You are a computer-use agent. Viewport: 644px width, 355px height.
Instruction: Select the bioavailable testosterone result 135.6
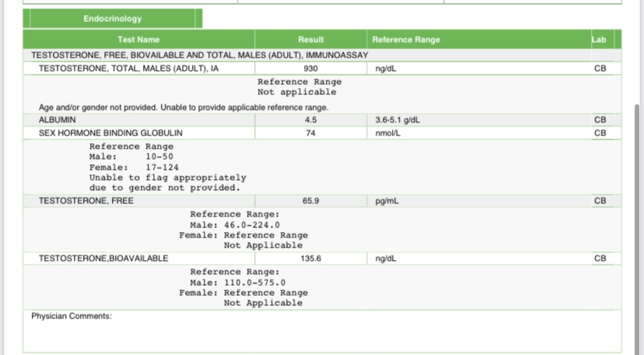pyautogui.click(x=310, y=258)
